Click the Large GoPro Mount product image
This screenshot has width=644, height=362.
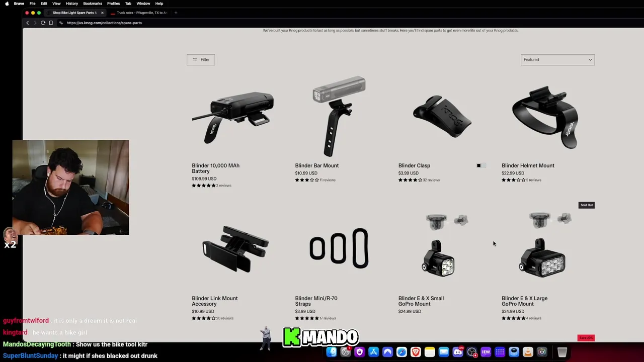tap(546, 245)
